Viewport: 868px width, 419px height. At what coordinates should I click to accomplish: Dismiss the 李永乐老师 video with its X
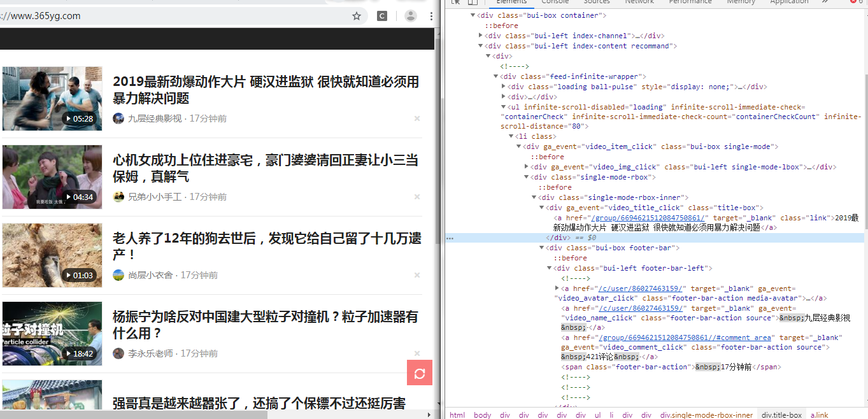[x=417, y=353]
